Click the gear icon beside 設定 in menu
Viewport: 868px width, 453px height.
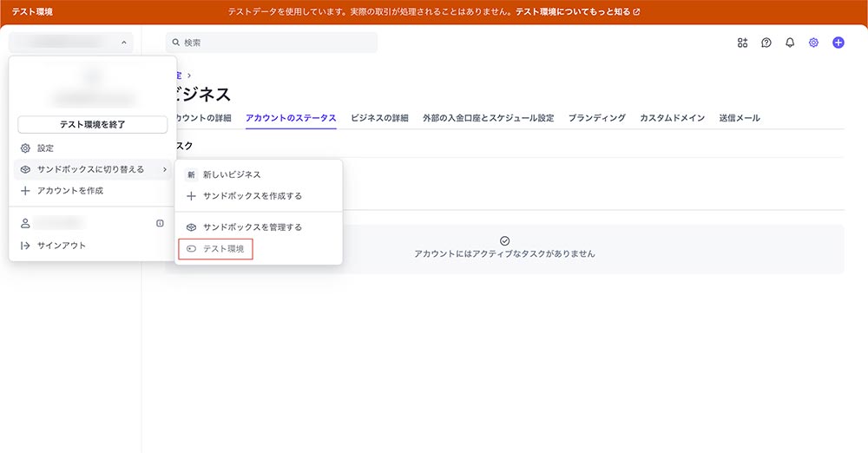(x=25, y=148)
